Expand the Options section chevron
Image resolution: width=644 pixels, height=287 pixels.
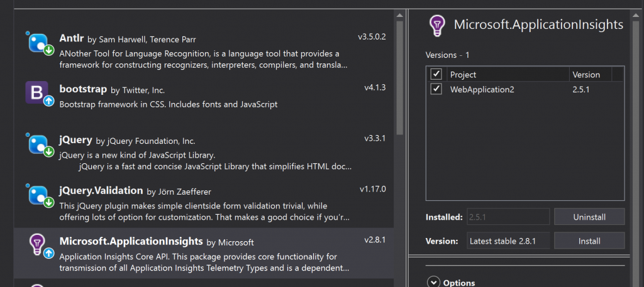tap(433, 283)
